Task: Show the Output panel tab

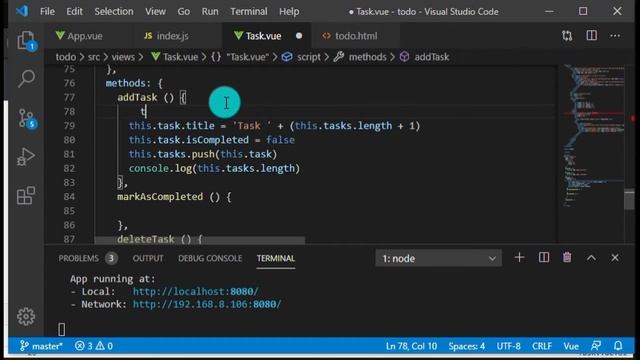Action: (x=148, y=258)
